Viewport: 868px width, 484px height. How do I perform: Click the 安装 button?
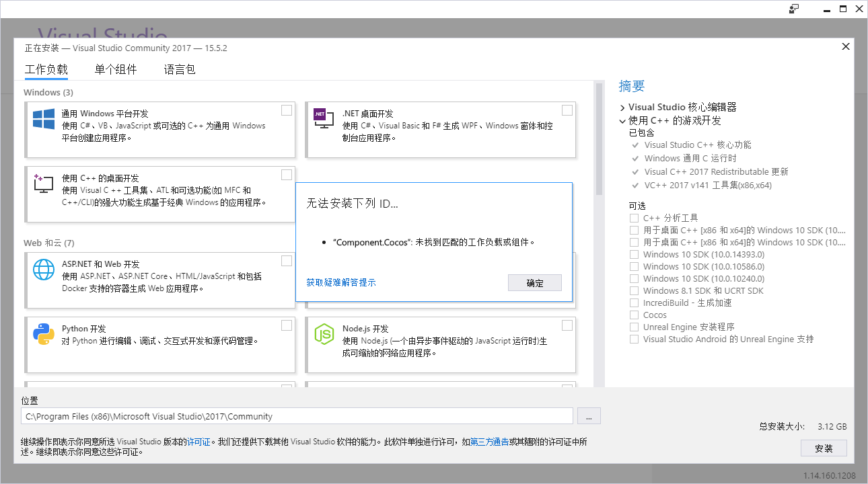click(x=824, y=448)
